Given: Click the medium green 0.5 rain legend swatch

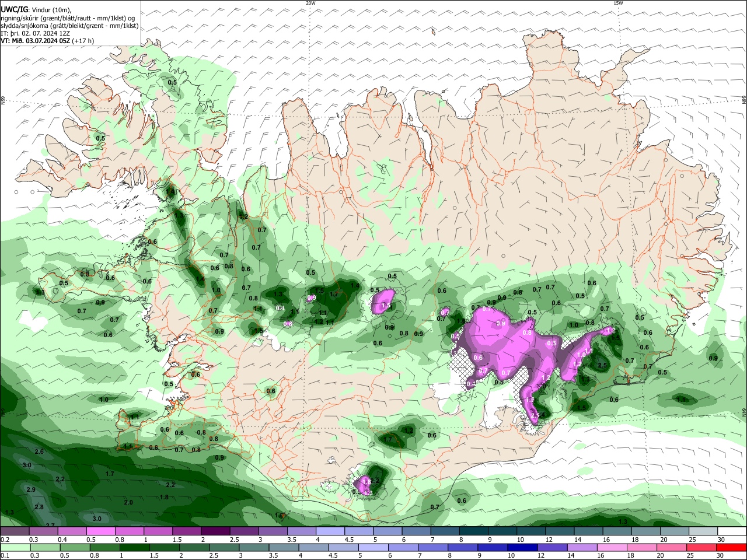Looking at the screenshot, I should click(75, 548).
